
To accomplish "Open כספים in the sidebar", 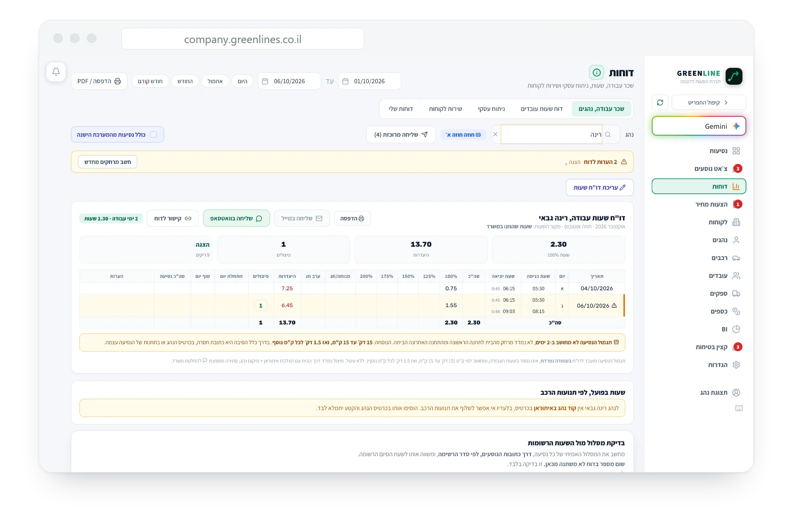I will (x=699, y=312).
